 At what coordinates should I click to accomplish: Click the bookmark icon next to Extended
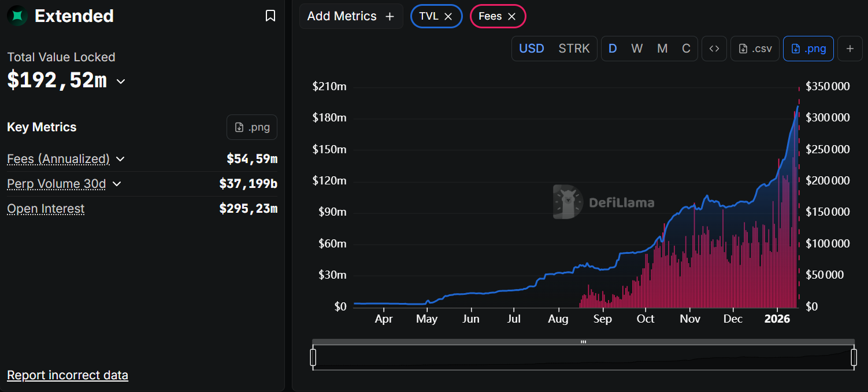click(x=270, y=16)
